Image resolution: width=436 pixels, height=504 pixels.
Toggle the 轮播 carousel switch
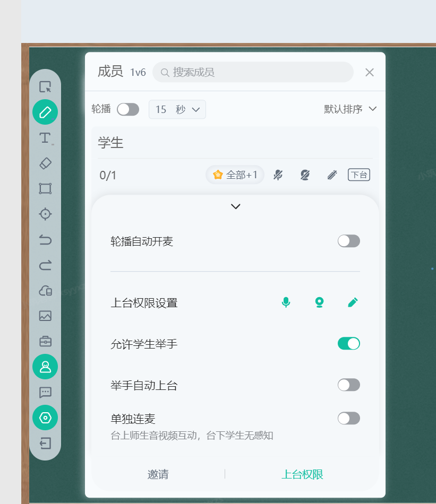point(128,109)
